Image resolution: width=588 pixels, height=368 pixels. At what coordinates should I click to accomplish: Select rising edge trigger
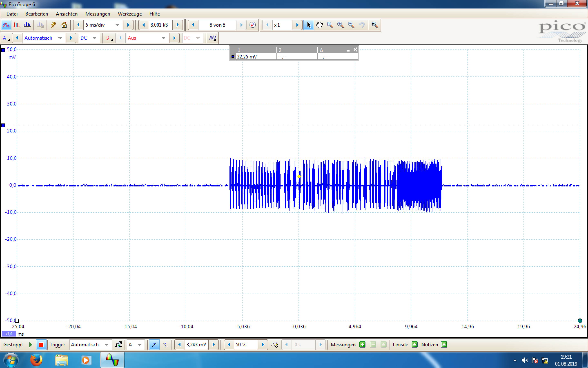point(154,345)
